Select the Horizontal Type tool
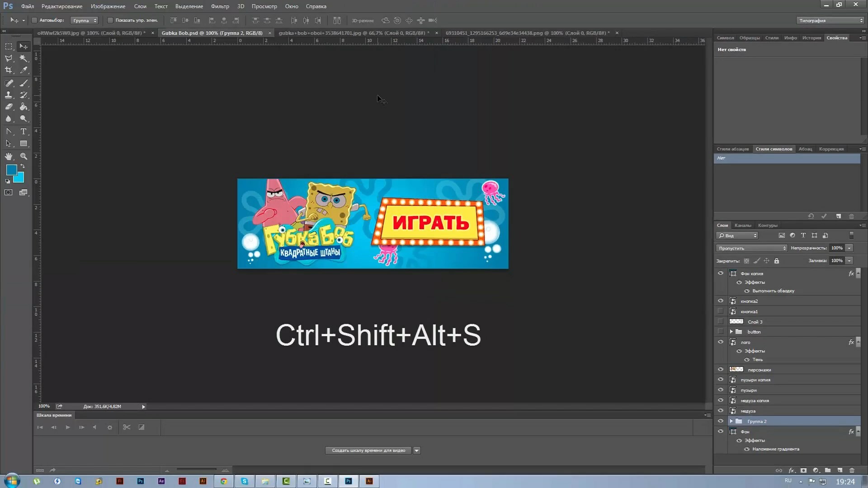Image resolution: width=868 pixels, height=488 pixels. pos(24,131)
